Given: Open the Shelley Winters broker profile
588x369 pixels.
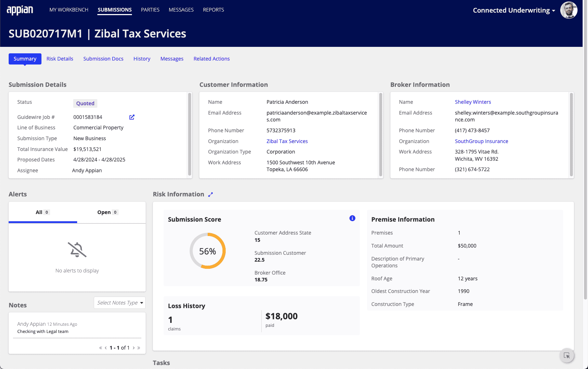Looking at the screenshot, I should pyautogui.click(x=473, y=102).
